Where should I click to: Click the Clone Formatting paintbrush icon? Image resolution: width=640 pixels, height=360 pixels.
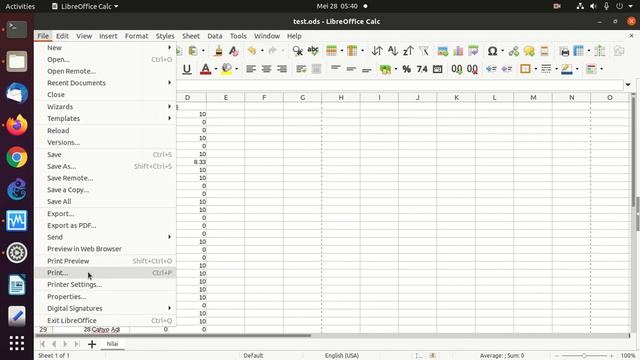(218, 51)
